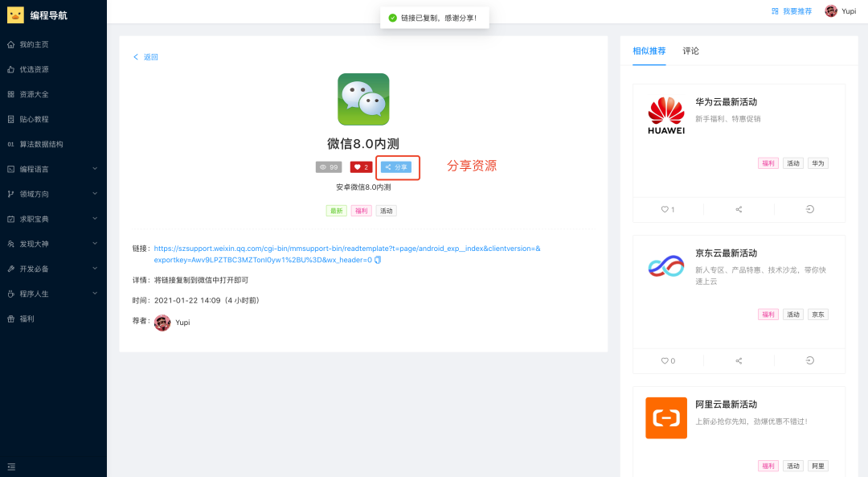Like the 华为云最新活动 card
The height and width of the screenshot is (477, 868).
coord(667,209)
